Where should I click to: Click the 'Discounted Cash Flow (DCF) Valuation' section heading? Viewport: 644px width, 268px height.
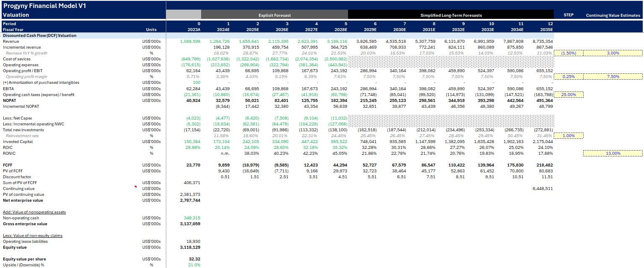coord(39,36)
